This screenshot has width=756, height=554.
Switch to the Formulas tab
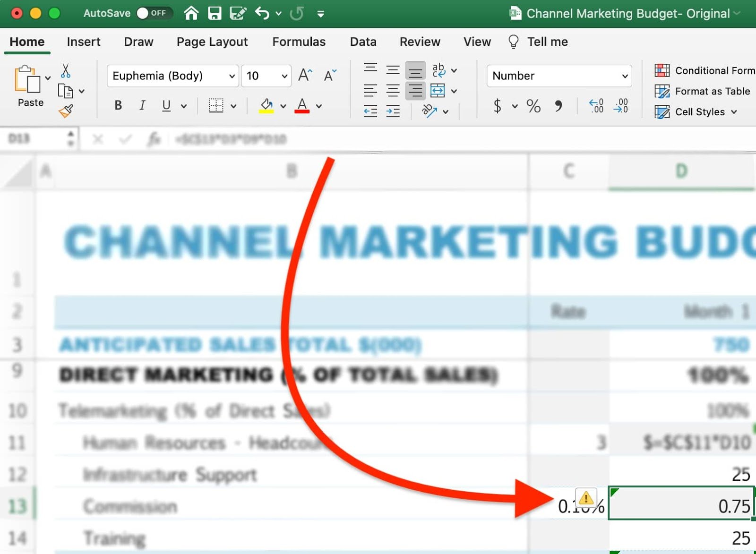299,42
